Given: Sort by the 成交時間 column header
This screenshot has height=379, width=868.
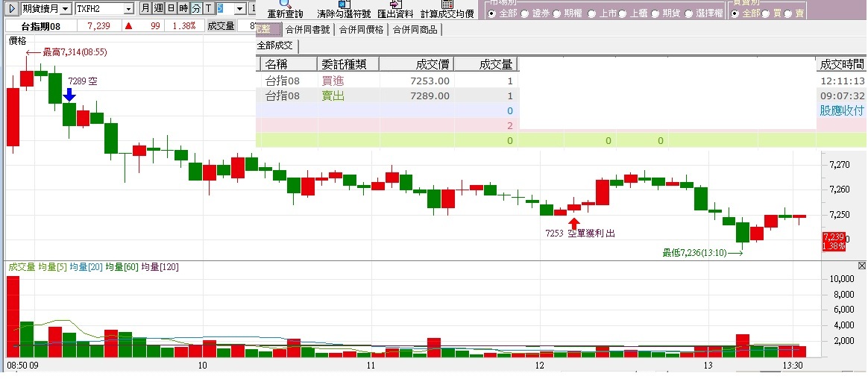Looking at the screenshot, I should tap(841, 64).
